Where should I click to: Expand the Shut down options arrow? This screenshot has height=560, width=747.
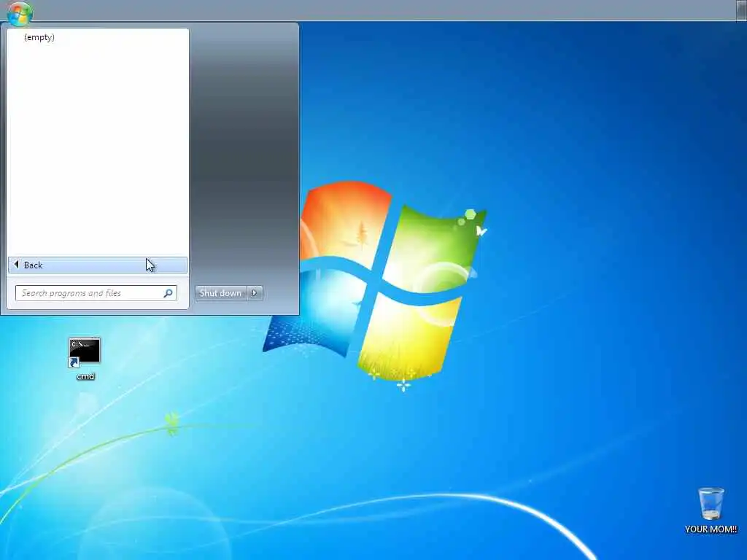coord(255,293)
